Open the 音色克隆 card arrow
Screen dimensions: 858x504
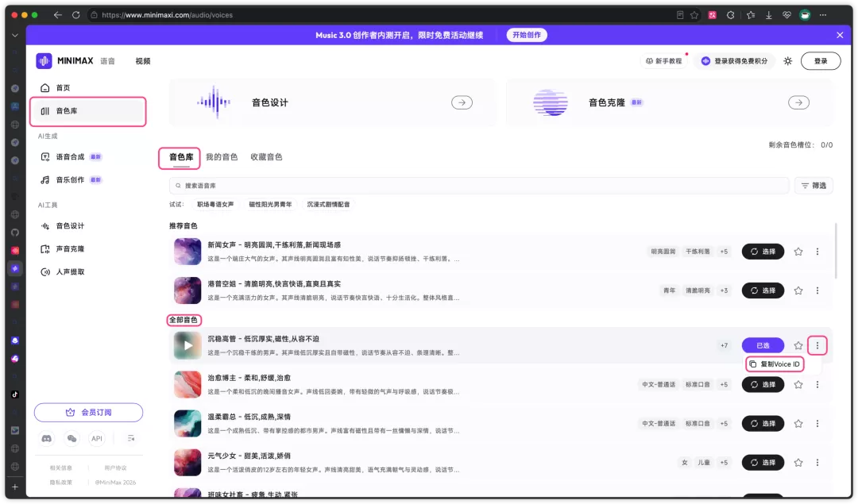point(798,102)
